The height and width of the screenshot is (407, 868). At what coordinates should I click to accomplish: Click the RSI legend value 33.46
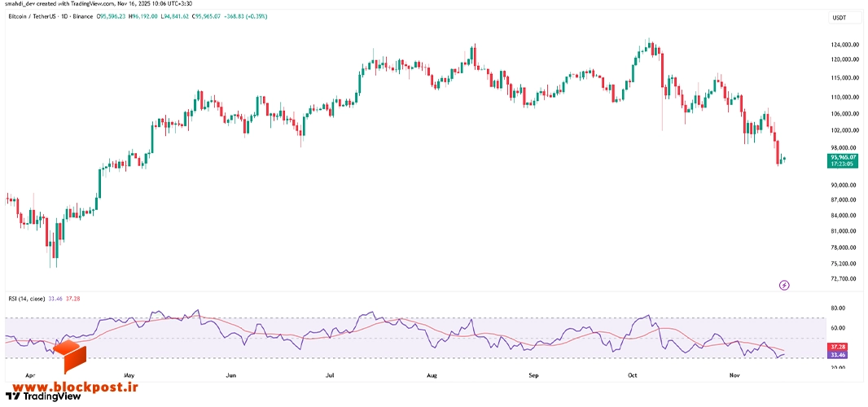(x=57, y=299)
